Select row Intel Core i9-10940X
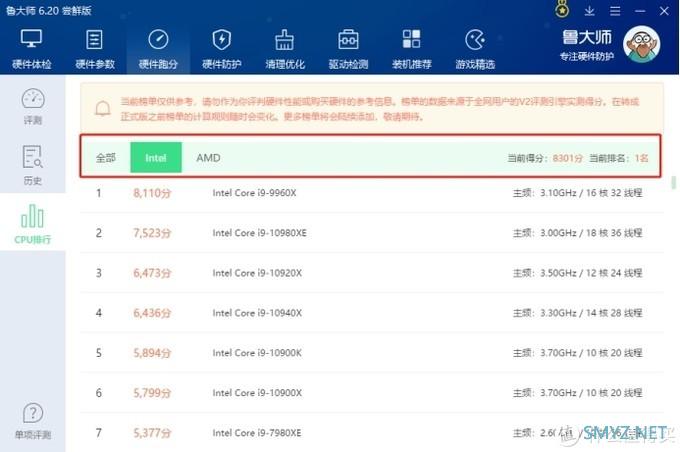Screen dimensions: 680x452 pos(372,313)
